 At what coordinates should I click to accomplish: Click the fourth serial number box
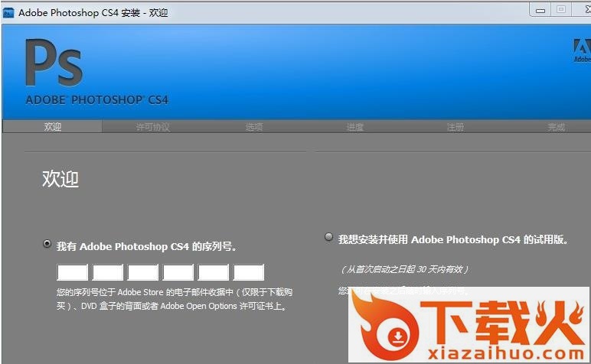point(178,272)
